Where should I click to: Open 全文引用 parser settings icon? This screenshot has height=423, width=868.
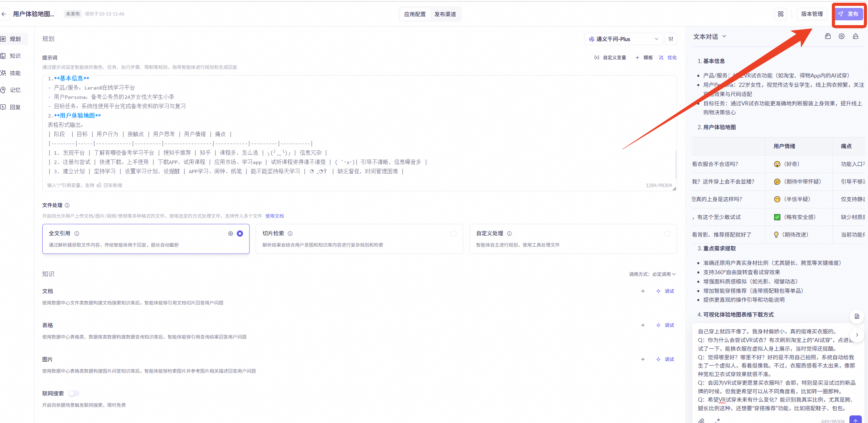coord(231,234)
